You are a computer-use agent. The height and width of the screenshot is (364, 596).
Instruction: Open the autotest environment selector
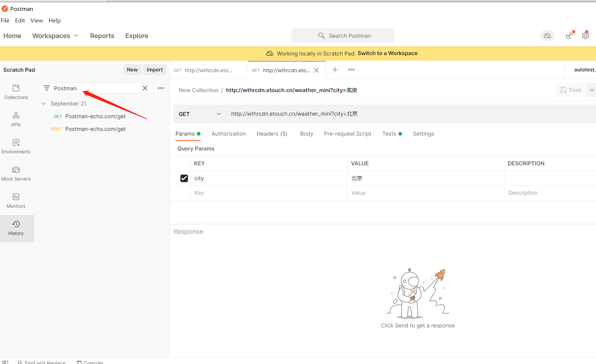584,70
